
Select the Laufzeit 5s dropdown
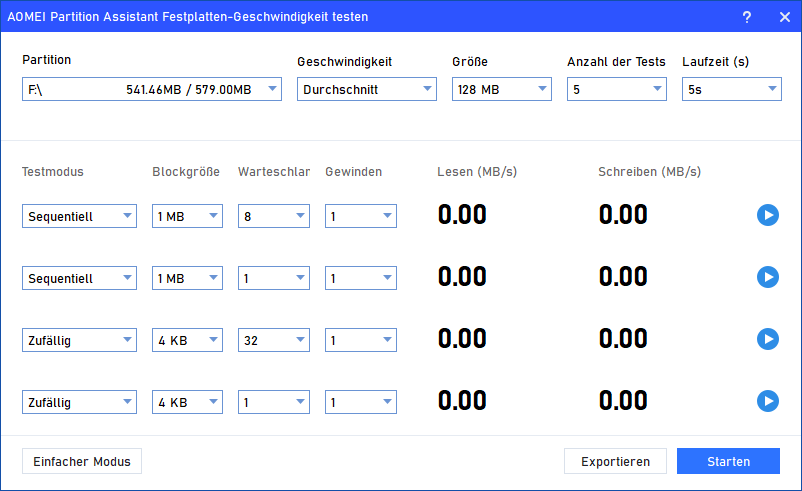tap(731, 90)
